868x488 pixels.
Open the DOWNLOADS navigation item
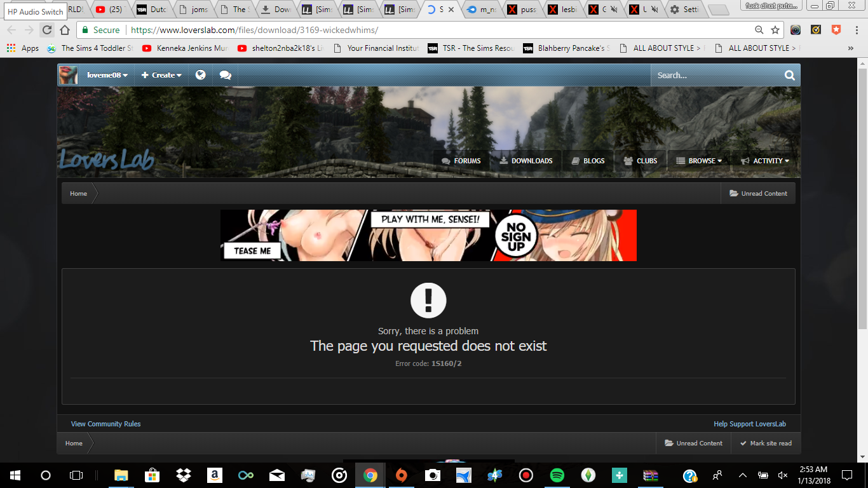(526, 161)
